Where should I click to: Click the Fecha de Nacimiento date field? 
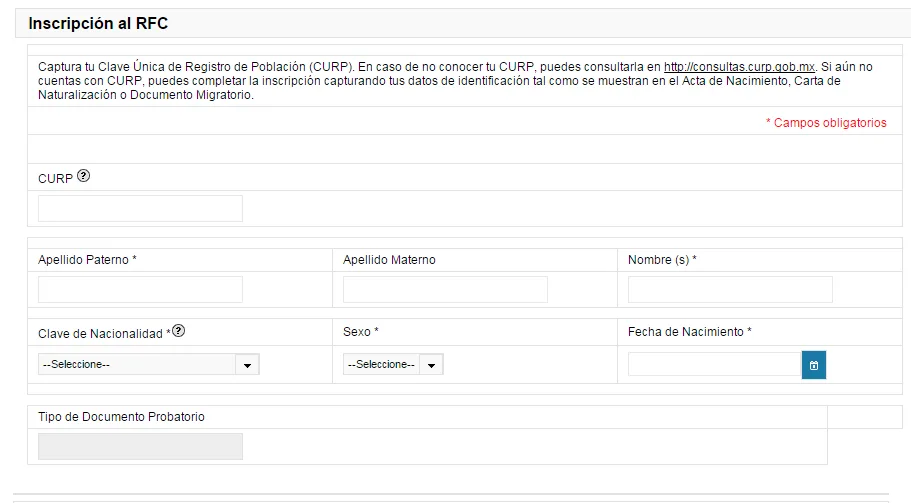tap(715, 364)
